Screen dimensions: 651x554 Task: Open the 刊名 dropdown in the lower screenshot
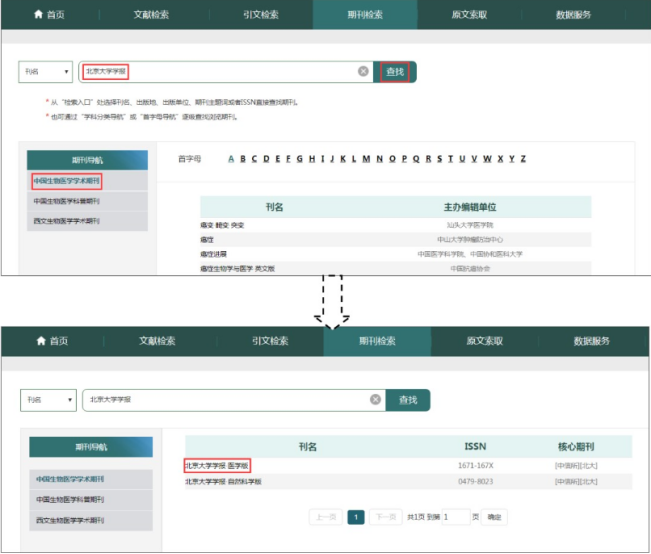pyautogui.click(x=49, y=400)
